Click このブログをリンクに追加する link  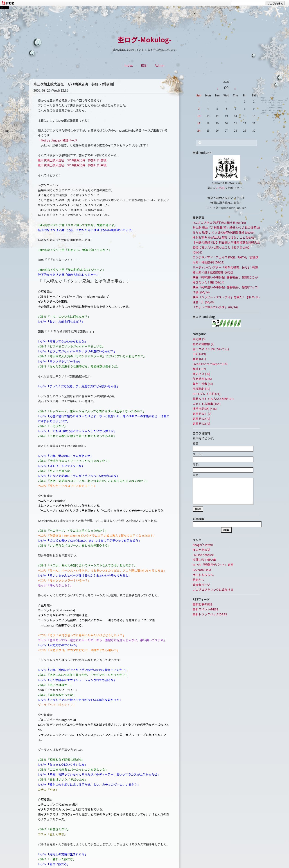point(213,590)
